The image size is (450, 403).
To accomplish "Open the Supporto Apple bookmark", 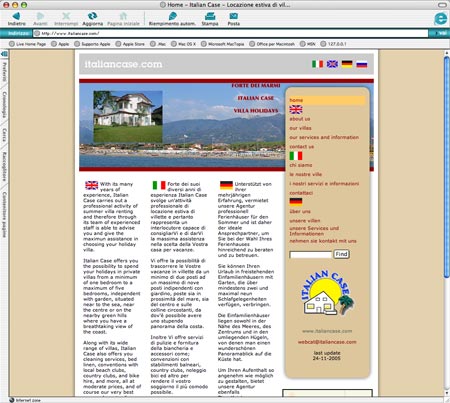I will [x=92, y=44].
